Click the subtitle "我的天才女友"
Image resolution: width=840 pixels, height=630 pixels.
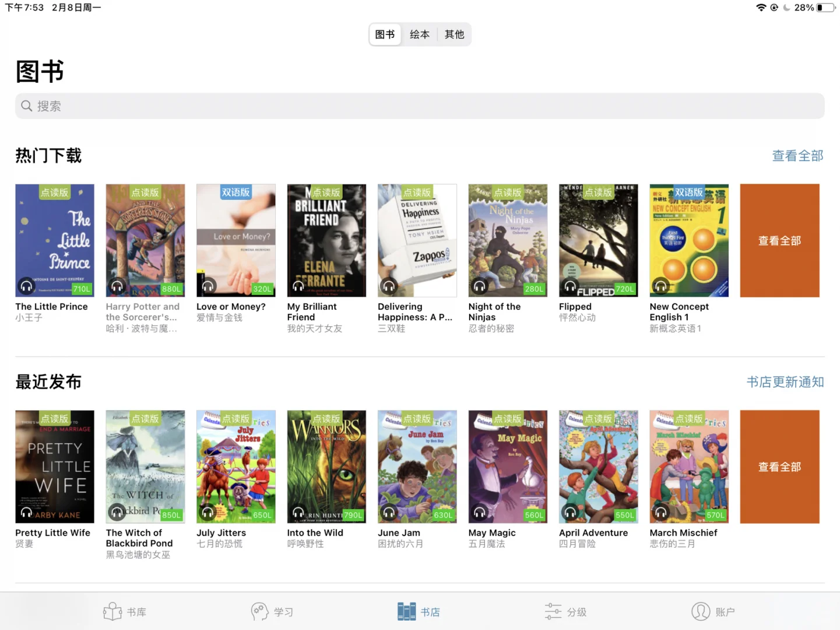[x=315, y=329]
